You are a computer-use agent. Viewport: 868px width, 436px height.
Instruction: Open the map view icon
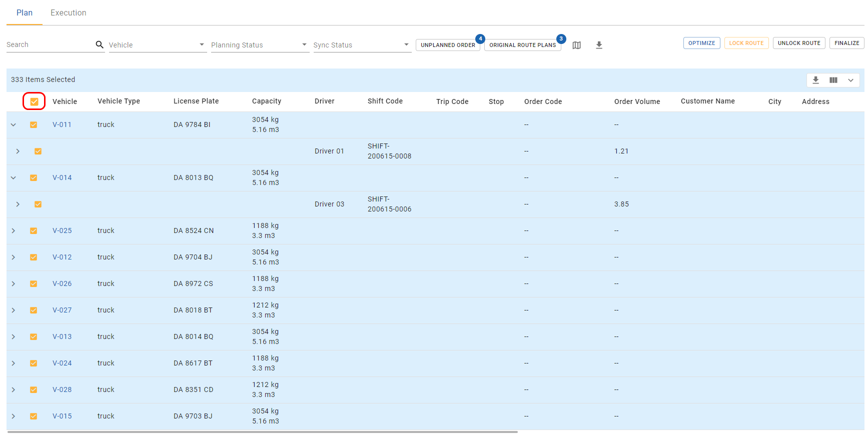[x=576, y=45]
